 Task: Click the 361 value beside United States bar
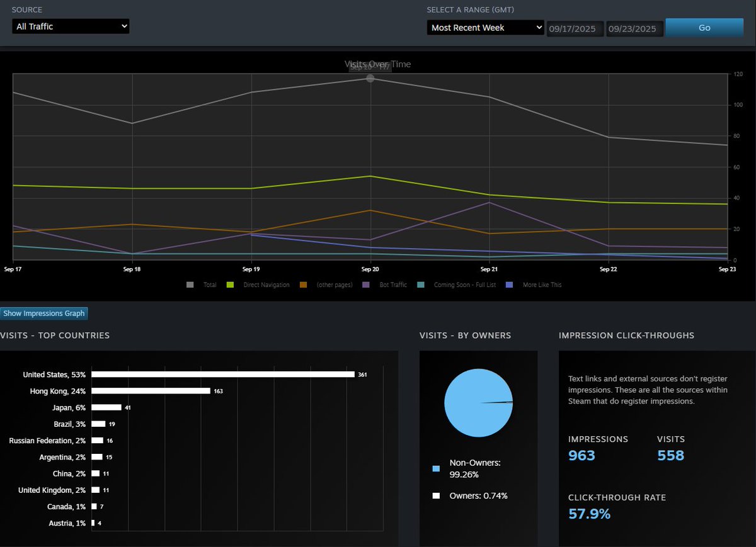[x=362, y=375]
